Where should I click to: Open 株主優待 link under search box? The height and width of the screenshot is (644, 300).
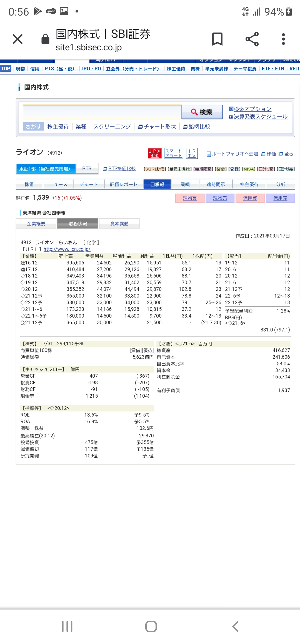pyautogui.click(x=58, y=127)
